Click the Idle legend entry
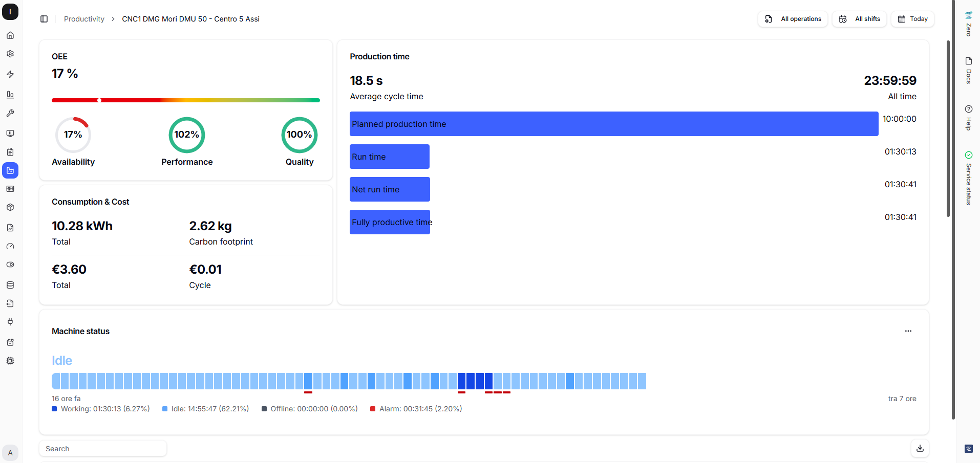The image size is (980, 463). click(205, 409)
